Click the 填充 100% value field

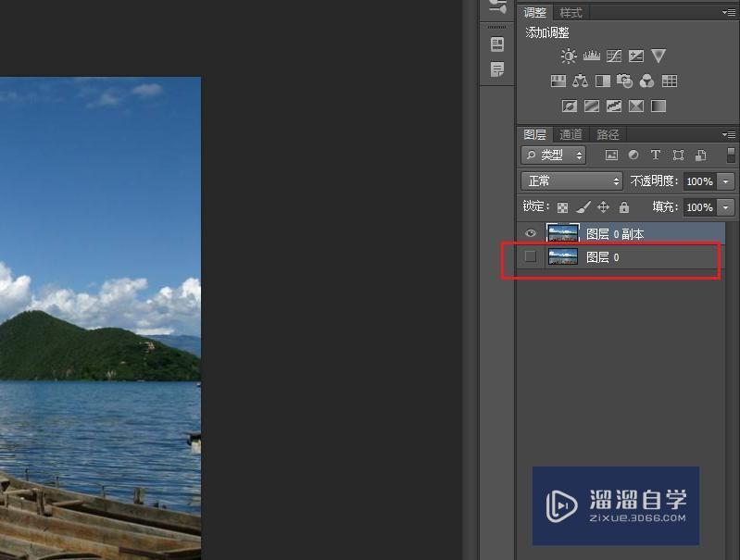click(700, 207)
